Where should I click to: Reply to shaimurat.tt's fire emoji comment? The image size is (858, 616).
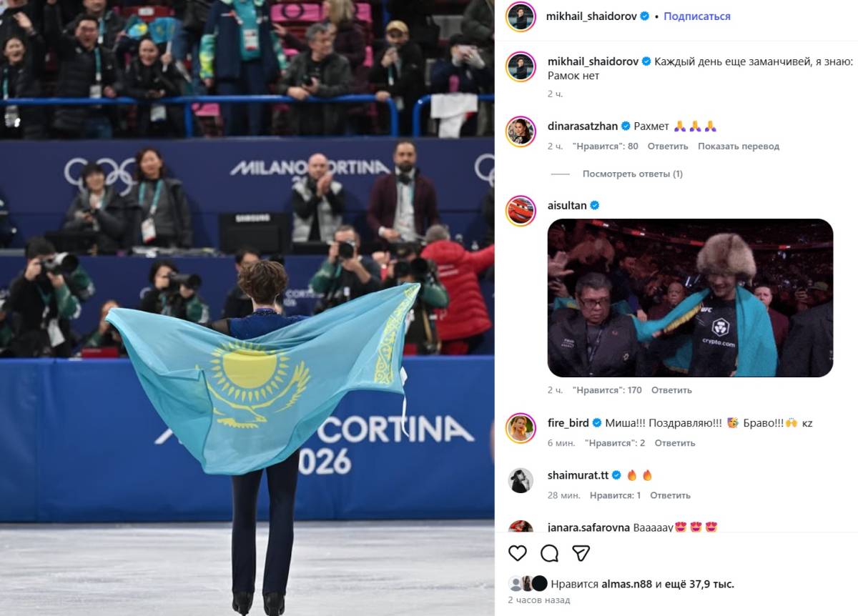pos(670,495)
